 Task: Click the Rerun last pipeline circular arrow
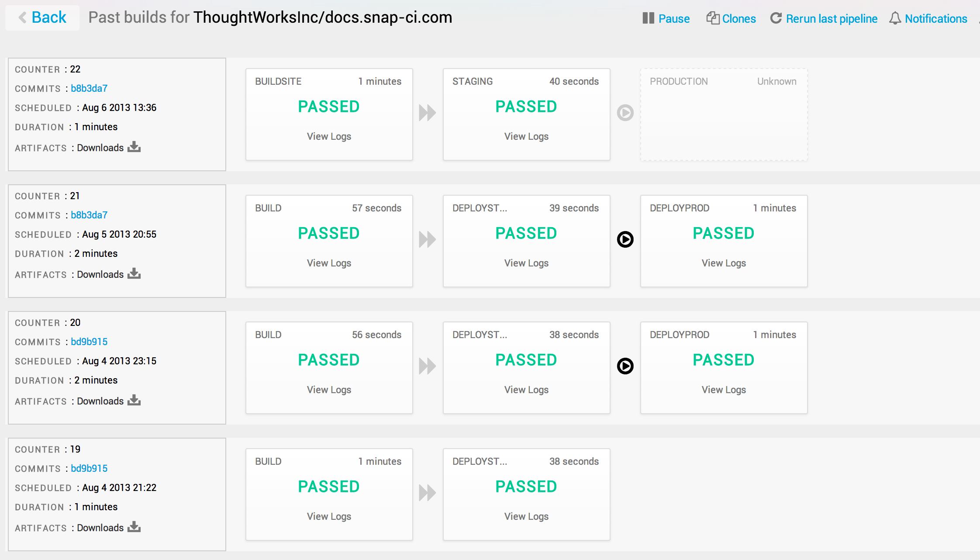click(x=776, y=18)
